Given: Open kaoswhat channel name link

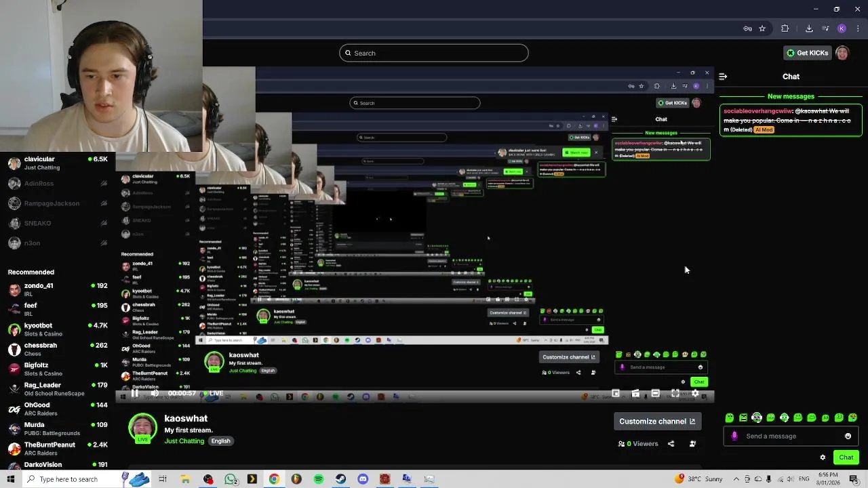Looking at the screenshot, I should coord(186,419).
